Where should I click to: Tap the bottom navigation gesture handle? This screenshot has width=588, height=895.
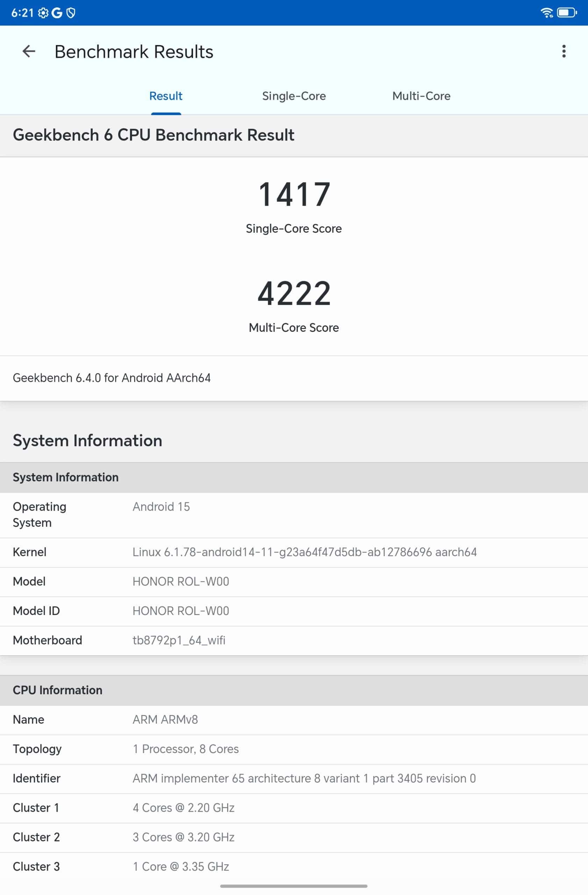click(x=294, y=886)
